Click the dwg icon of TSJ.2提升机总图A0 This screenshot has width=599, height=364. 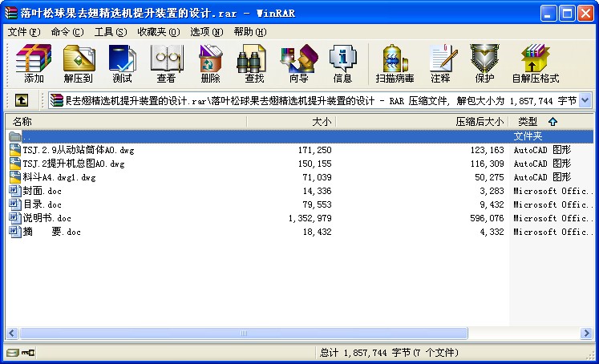(x=15, y=164)
